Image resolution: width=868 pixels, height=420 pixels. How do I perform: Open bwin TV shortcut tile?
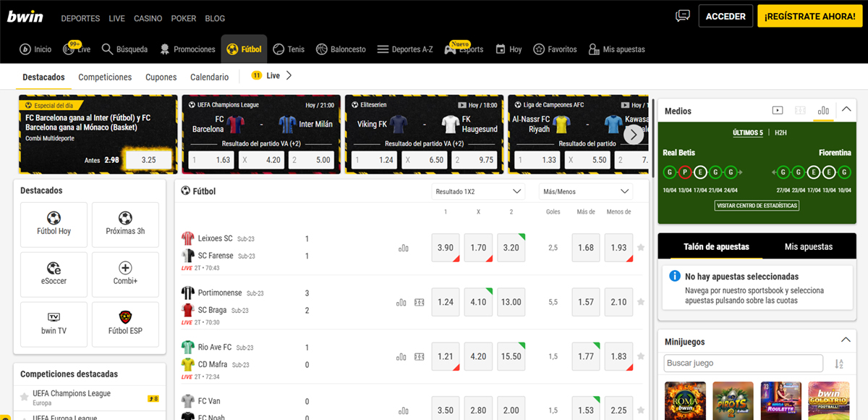pos(54,324)
